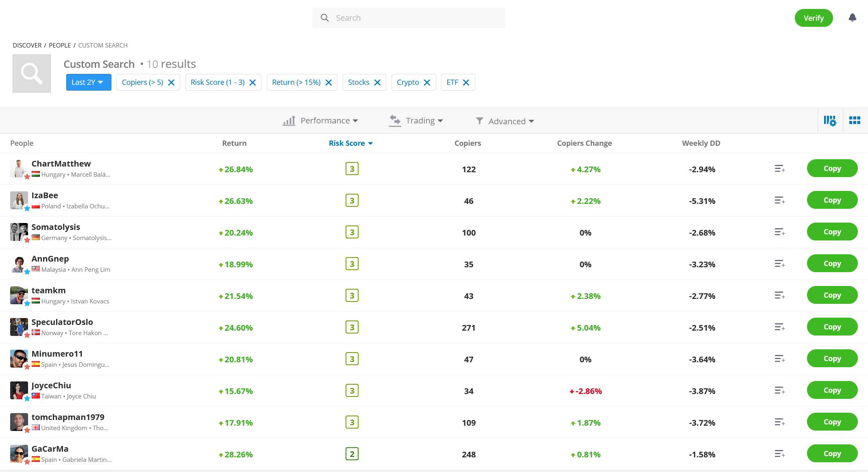Remove the ETF filter chip
This screenshot has width=868, height=472.
(466, 82)
